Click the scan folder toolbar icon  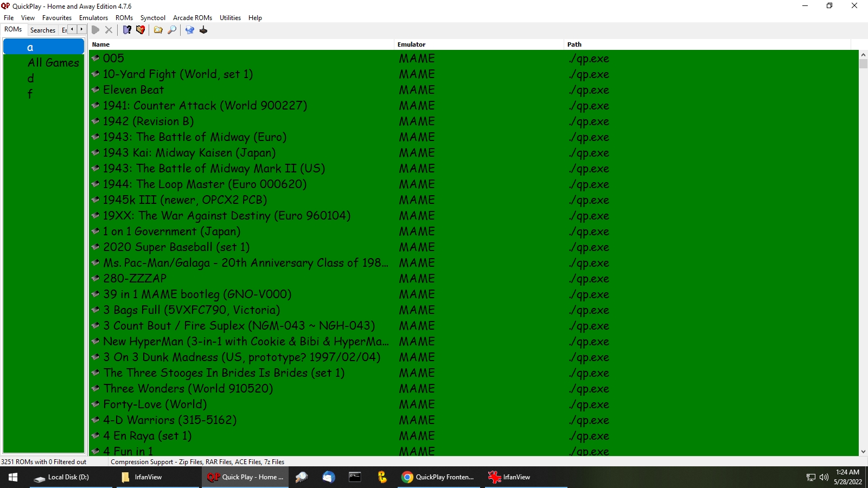(x=158, y=30)
